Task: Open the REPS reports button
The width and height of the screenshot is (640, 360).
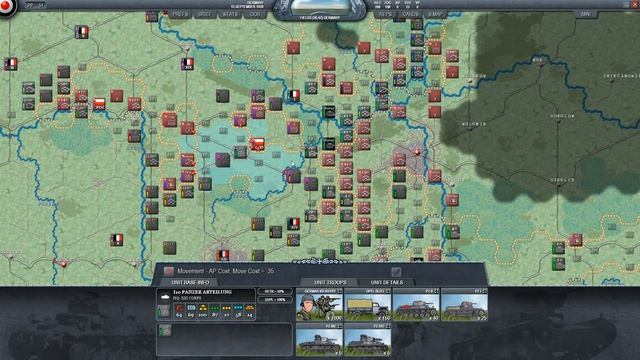Action: point(385,14)
